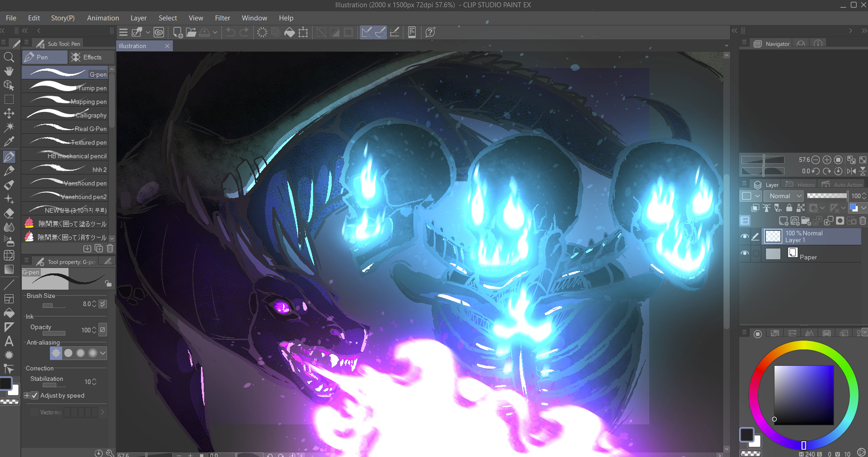
Task: Expand the anti-aliasing options dropdown
Action: [103, 353]
